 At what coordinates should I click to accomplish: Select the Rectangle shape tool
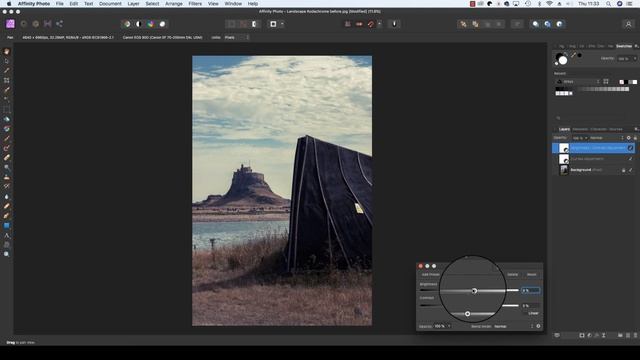[x=7, y=225]
